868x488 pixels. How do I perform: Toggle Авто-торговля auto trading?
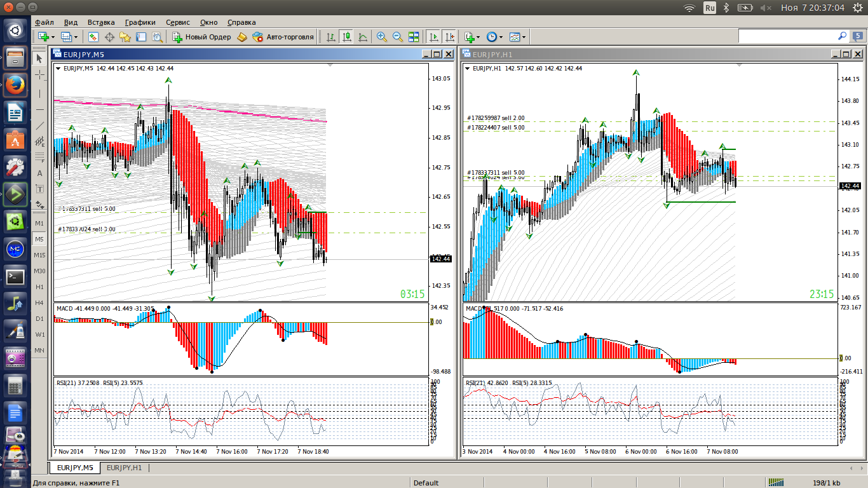pyautogui.click(x=283, y=37)
